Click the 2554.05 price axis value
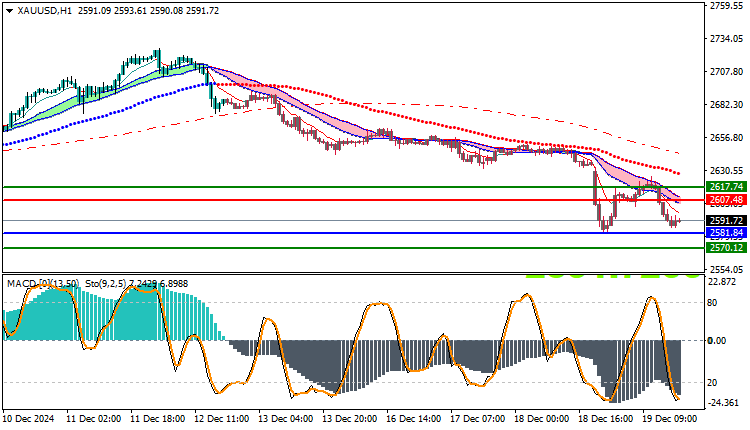 click(x=727, y=269)
